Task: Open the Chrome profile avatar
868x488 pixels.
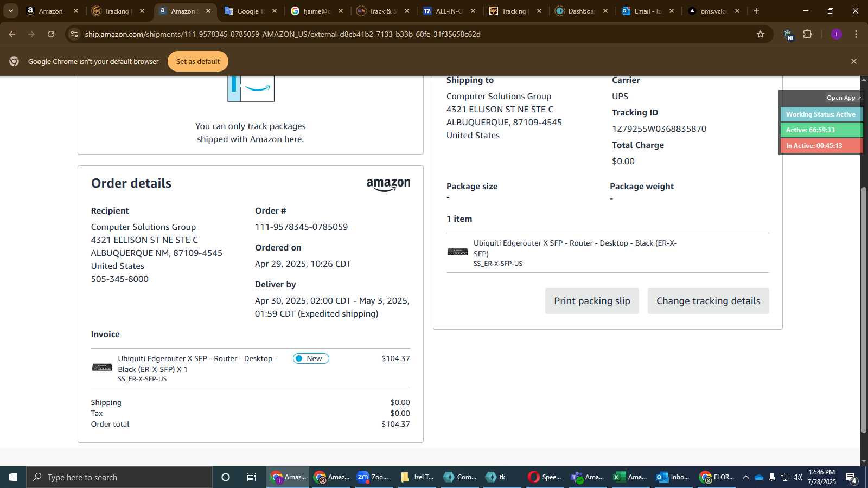Action: [x=837, y=34]
